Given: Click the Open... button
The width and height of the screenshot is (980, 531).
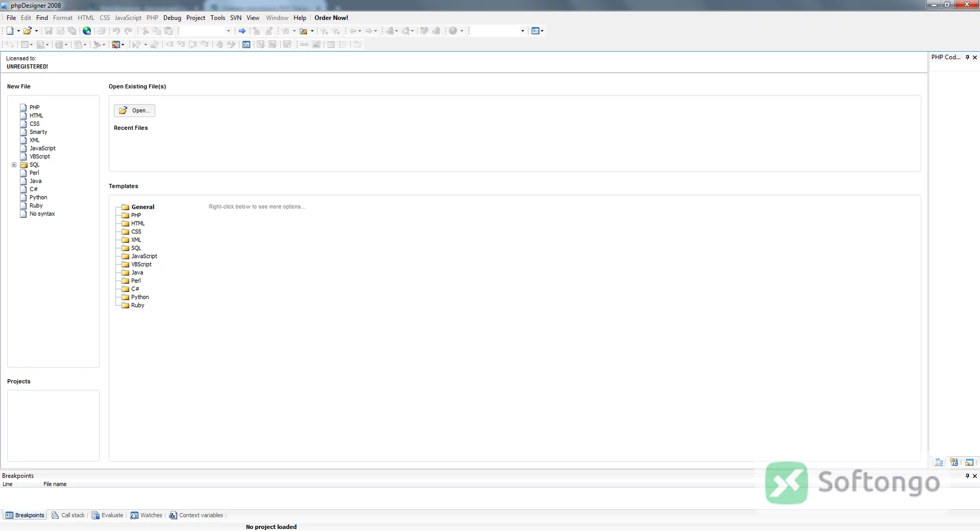Looking at the screenshot, I should pyautogui.click(x=134, y=110).
